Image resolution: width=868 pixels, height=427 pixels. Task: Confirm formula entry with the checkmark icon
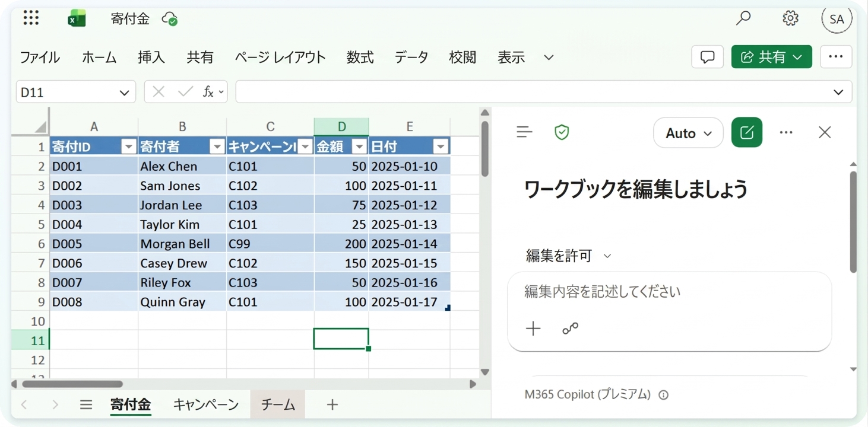pyautogui.click(x=185, y=92)
